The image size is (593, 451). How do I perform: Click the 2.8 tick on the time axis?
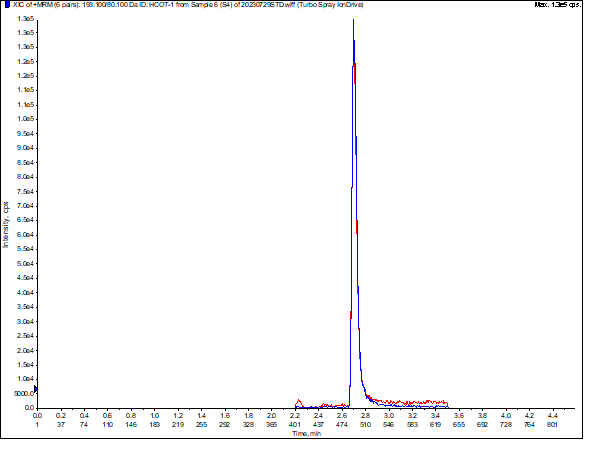365,416
